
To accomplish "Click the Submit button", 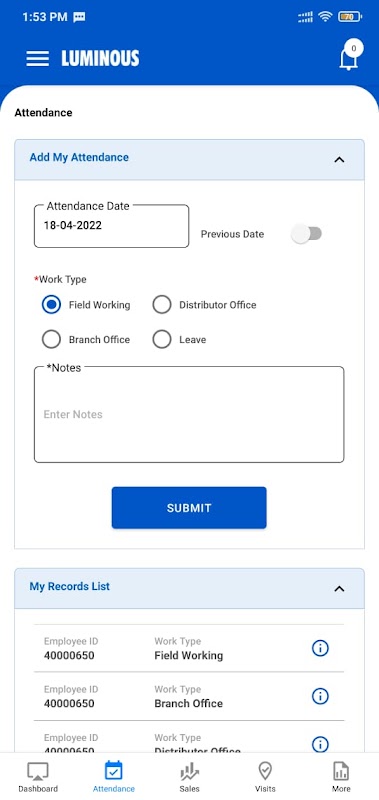I will tap(189, 508).
